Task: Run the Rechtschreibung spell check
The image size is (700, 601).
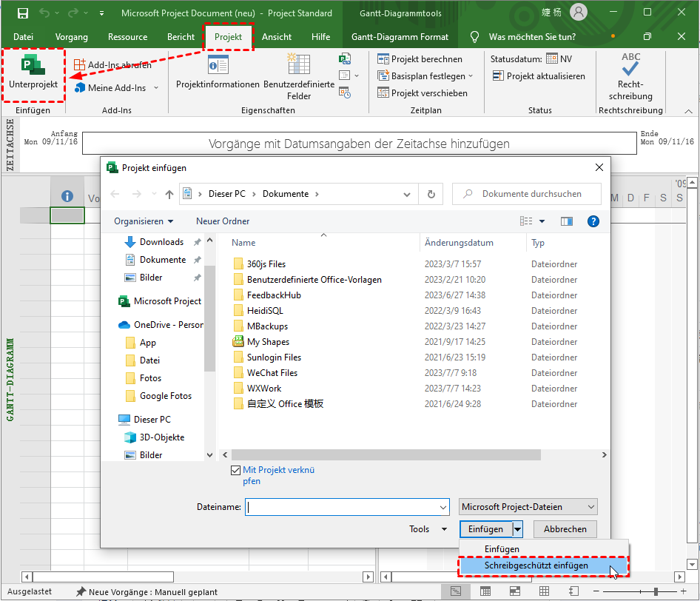Action: [630, 77]
